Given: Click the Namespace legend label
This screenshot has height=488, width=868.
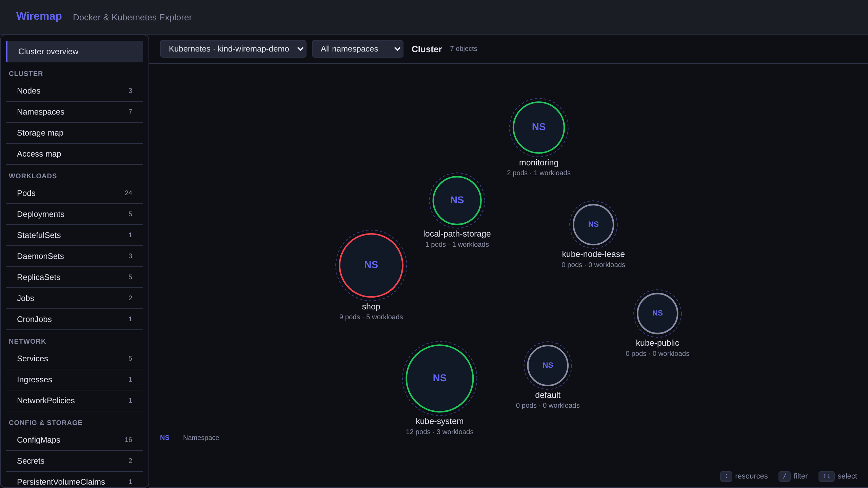Looking at the screenshot, I should click(x=201, y=438).
